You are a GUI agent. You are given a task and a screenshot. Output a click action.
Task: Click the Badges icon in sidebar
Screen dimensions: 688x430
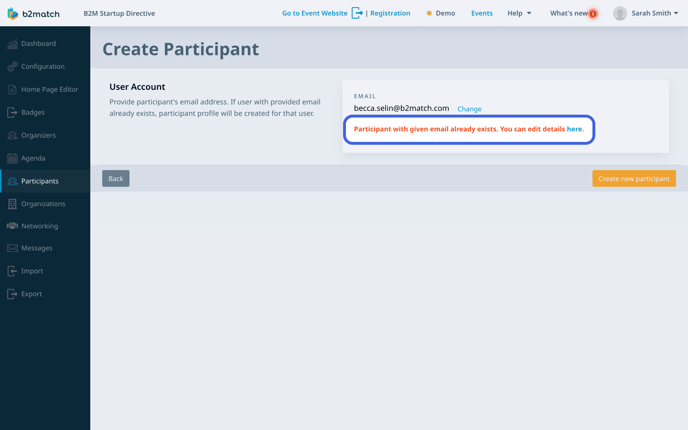[12, 113]
